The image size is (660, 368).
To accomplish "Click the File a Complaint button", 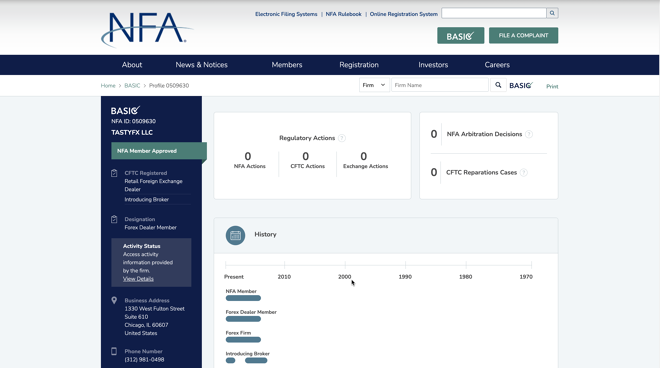I will pyautogui.click(x=524, y=36).
